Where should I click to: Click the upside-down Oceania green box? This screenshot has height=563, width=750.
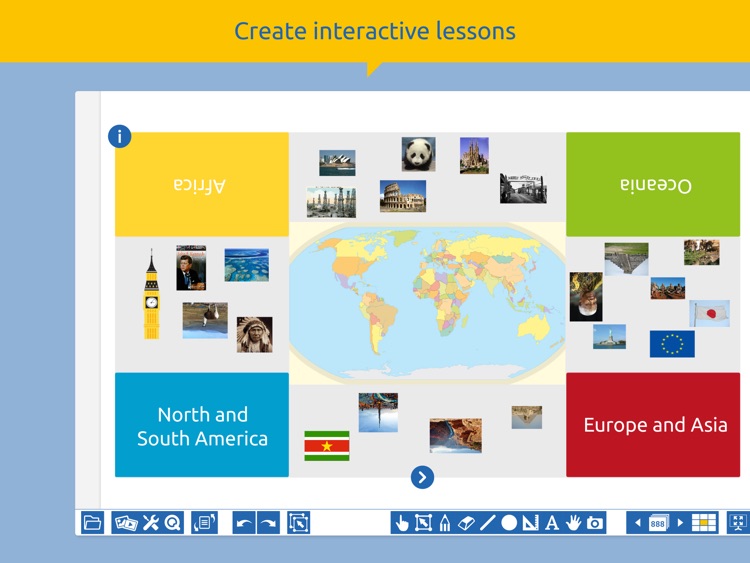point(653,184)
